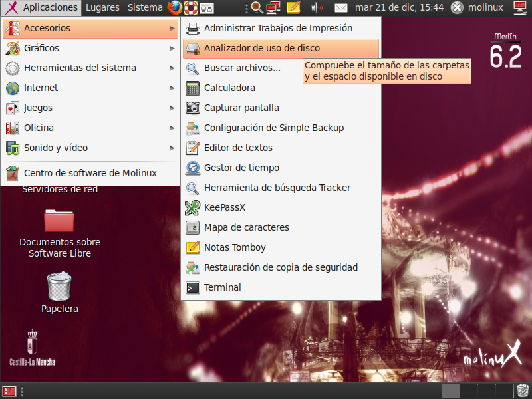Expand the Gráficos submenu arrow
Screen dimensions: 532x399
(172, 49)
